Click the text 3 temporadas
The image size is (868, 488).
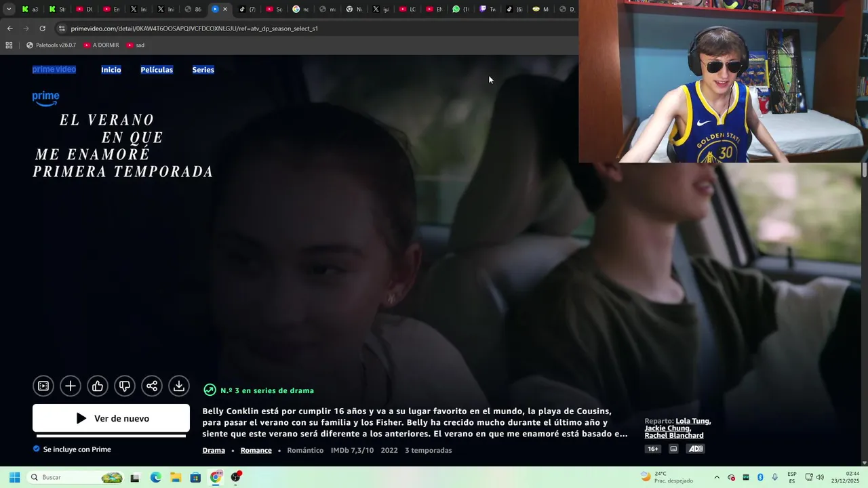429,450
